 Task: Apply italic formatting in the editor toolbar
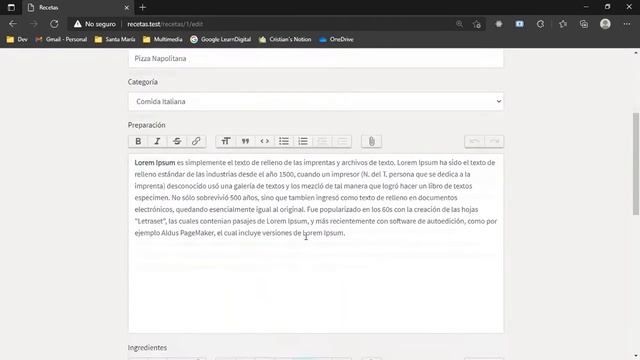157,141
